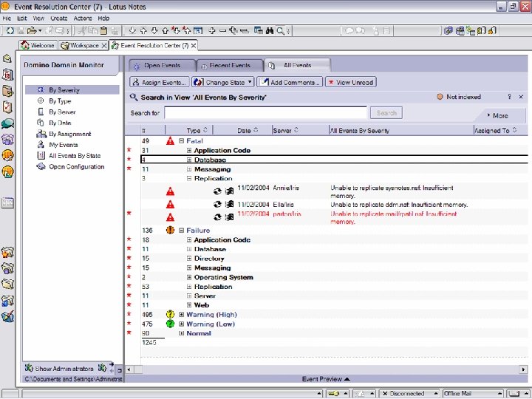532x399 pixels.
Task: Collapse the Failure severity category
Action: pyautogui.click(x=182, y=231)
